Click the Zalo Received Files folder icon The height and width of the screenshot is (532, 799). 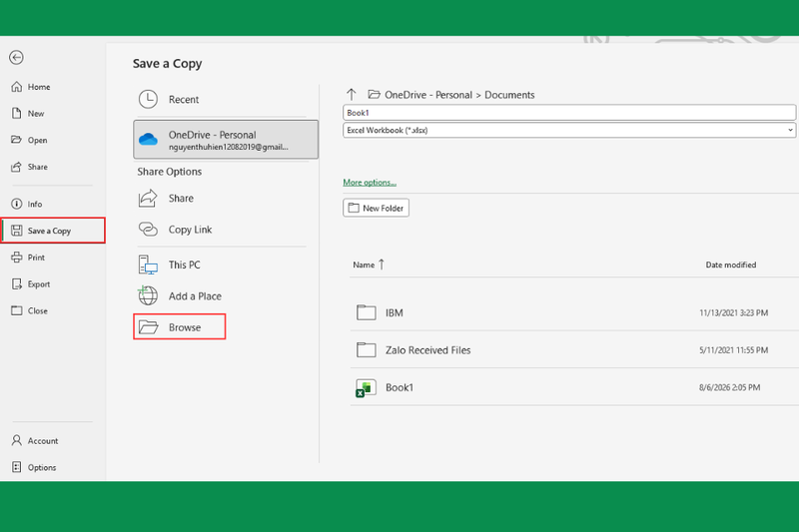366,349
